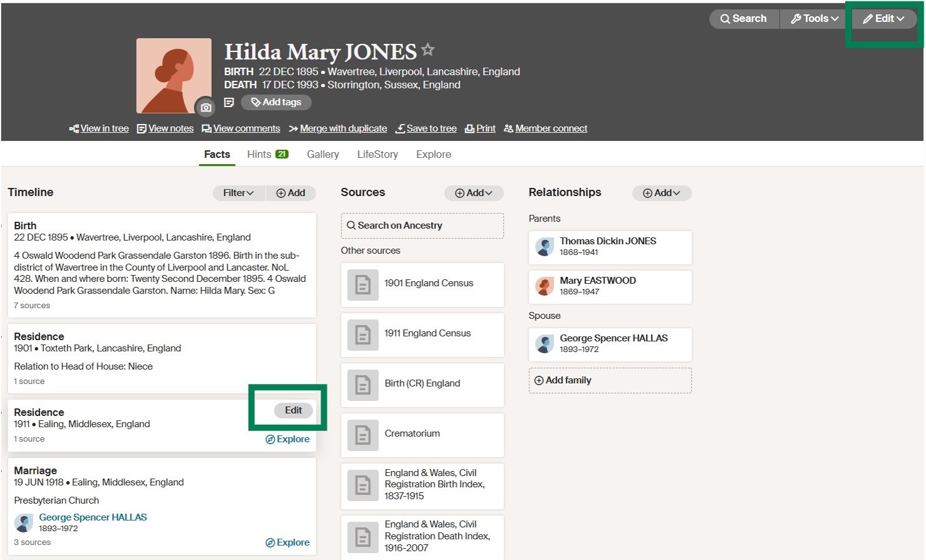
Task: Expand the Sources Add dropdown
Action: (x=474, y=193)
